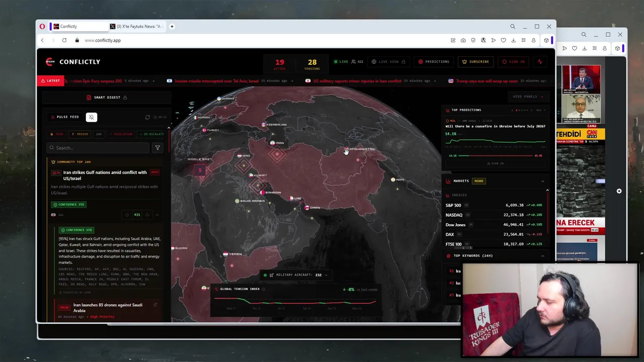
Task: Select the DAX index row
Action: coord(493,234)
